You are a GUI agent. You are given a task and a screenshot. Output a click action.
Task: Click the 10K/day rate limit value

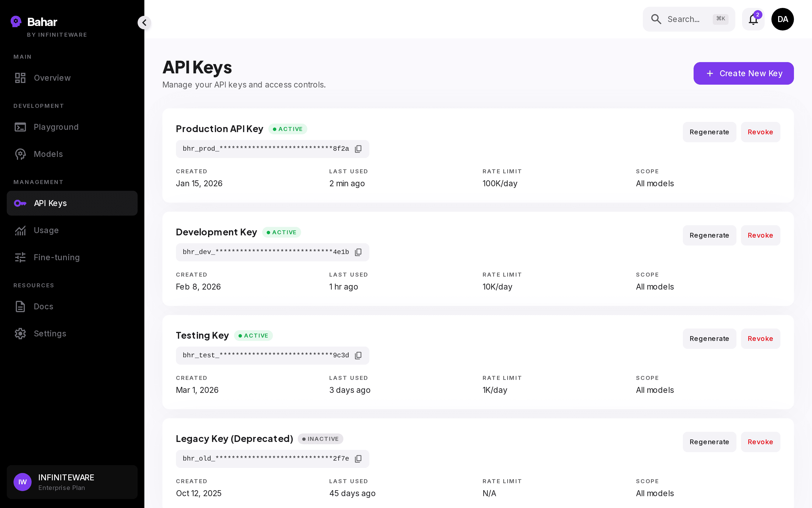497,286
